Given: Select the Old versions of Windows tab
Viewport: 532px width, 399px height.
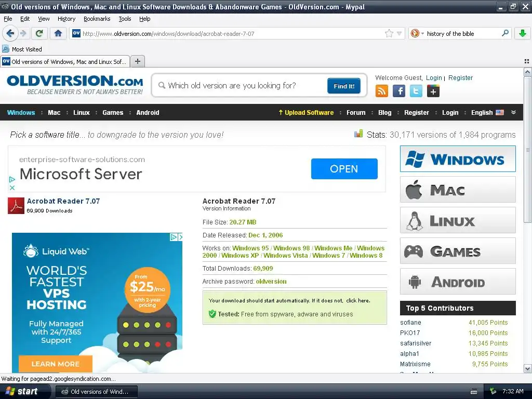Looking at the screenshot, I should point(65,61).
